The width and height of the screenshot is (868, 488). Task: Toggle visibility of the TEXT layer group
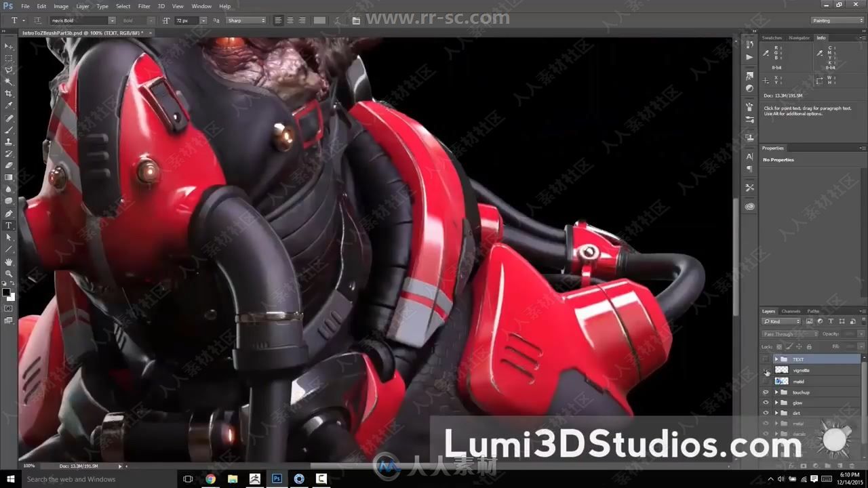766,359
